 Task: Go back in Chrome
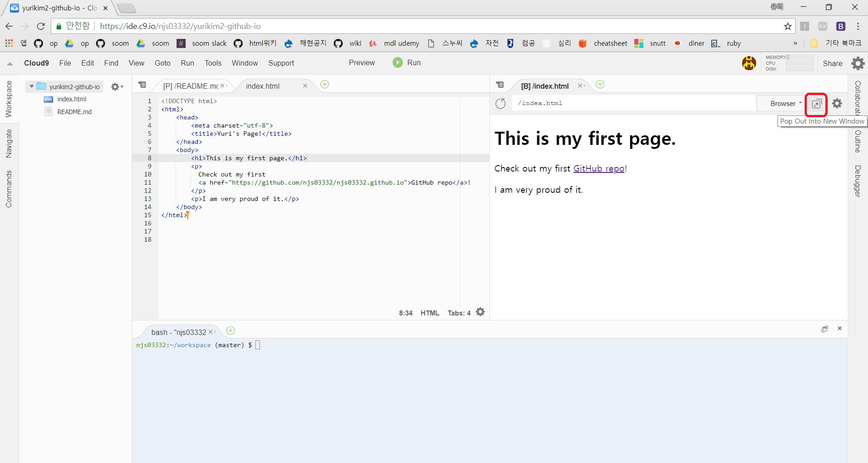pyautogui.click(x=9, y=26)
